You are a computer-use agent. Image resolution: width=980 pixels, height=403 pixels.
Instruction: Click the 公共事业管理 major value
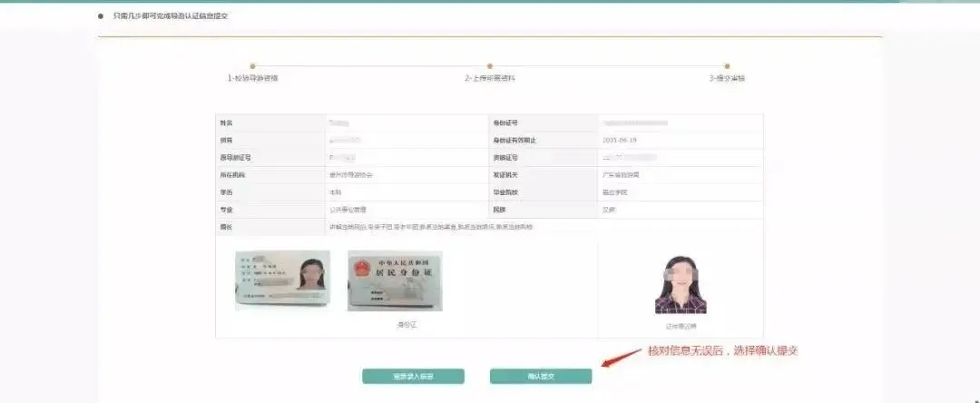(348, 210)
